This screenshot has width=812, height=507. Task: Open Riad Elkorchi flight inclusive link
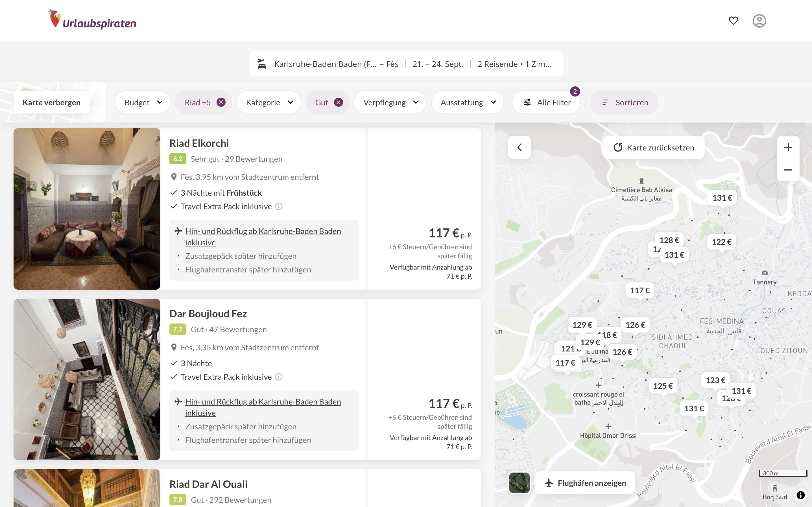coord(263,237)
